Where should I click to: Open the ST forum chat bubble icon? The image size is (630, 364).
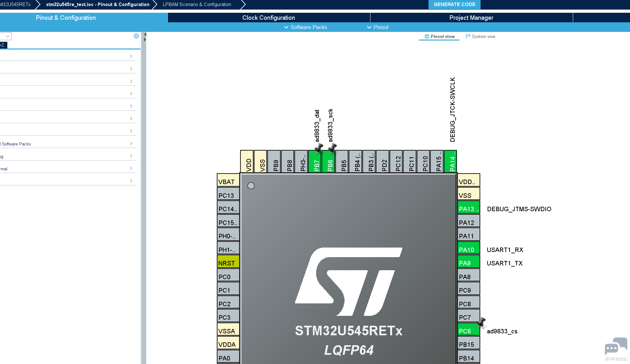pyautogui.click(x=616, y=346)
